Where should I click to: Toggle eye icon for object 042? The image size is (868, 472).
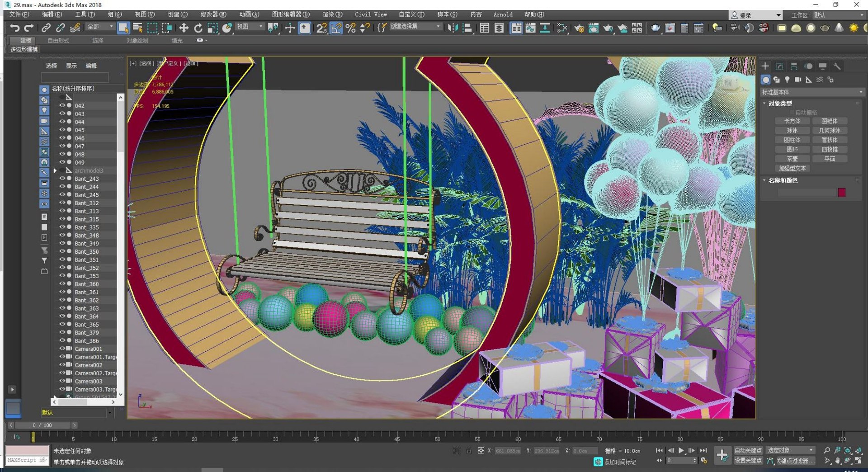(62, 105)
